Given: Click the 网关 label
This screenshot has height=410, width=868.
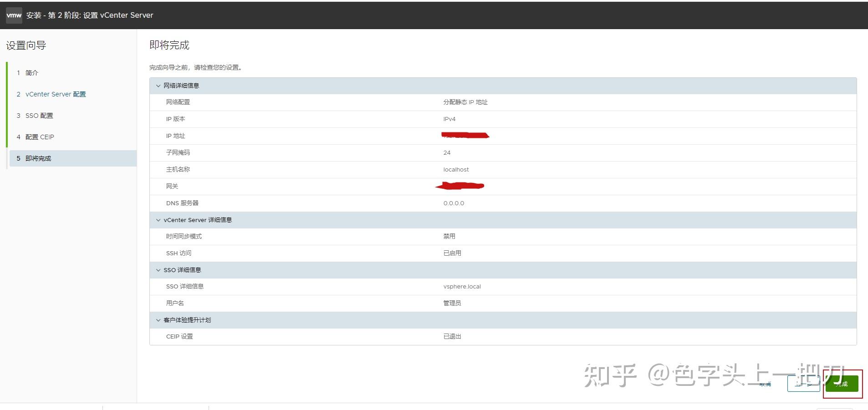Looking at the screenshot, I should (x=172, y=187).
